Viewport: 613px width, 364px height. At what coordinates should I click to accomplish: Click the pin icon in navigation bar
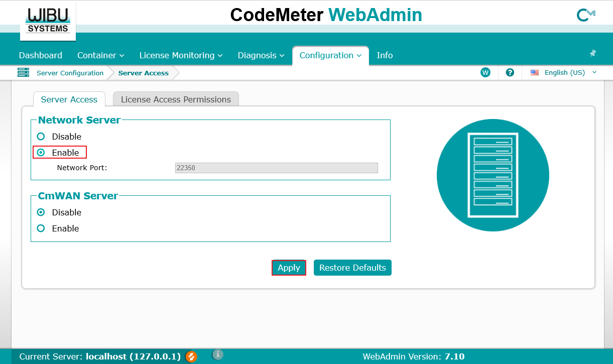tap(592, 53)
